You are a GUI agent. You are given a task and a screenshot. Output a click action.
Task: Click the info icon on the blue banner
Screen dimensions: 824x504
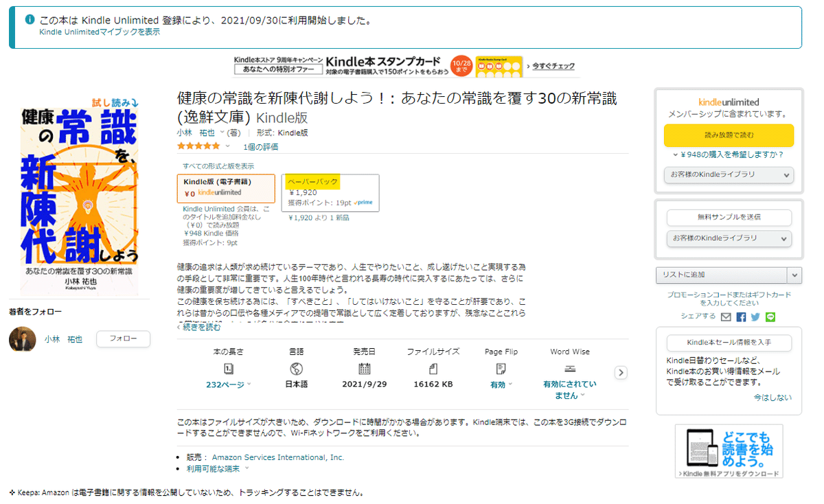coord(29,20)
